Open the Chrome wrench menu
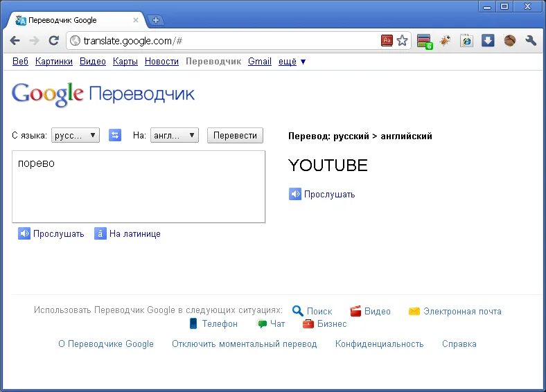This screenshot has height=392, width=546. [531, 41]
